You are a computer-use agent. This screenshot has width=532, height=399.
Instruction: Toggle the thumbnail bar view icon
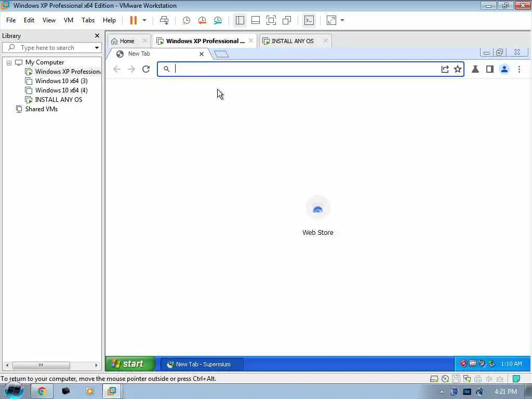coord(256,20)
